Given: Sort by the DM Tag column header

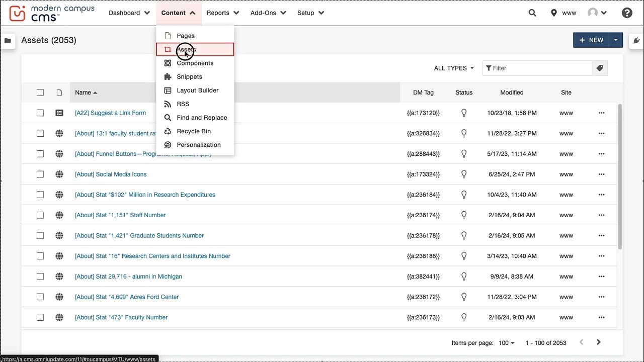Looking at the screenshot, I should click(423, 93).
